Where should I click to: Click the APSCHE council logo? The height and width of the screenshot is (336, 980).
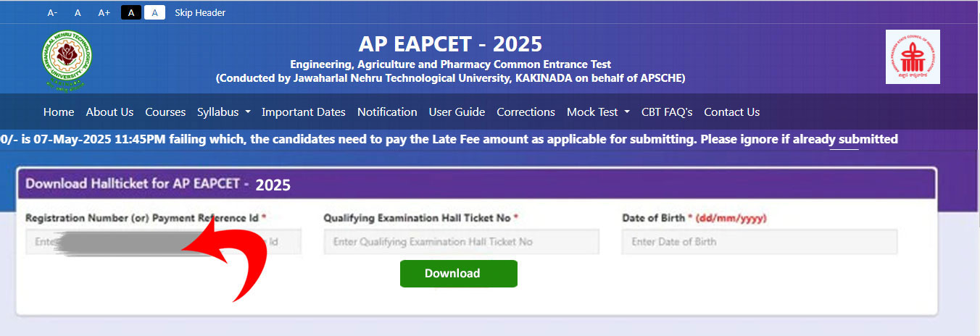(913, 56)
